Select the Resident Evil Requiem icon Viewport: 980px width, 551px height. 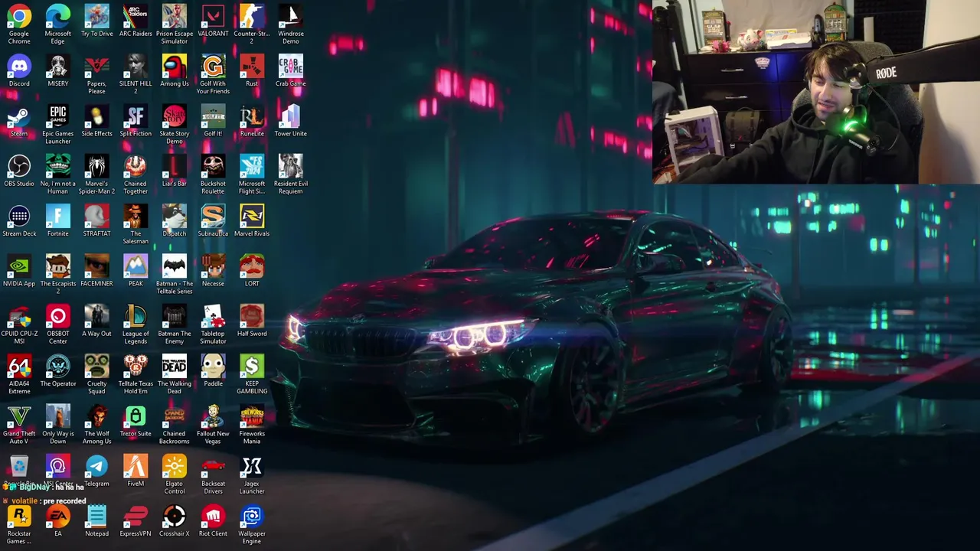point(291,167)
